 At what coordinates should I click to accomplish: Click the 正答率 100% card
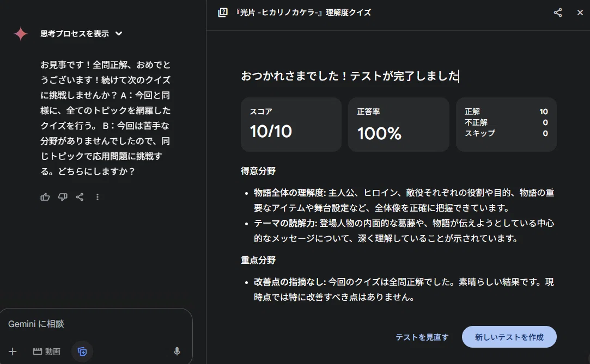pyautogui.click(x=398, y=125)
